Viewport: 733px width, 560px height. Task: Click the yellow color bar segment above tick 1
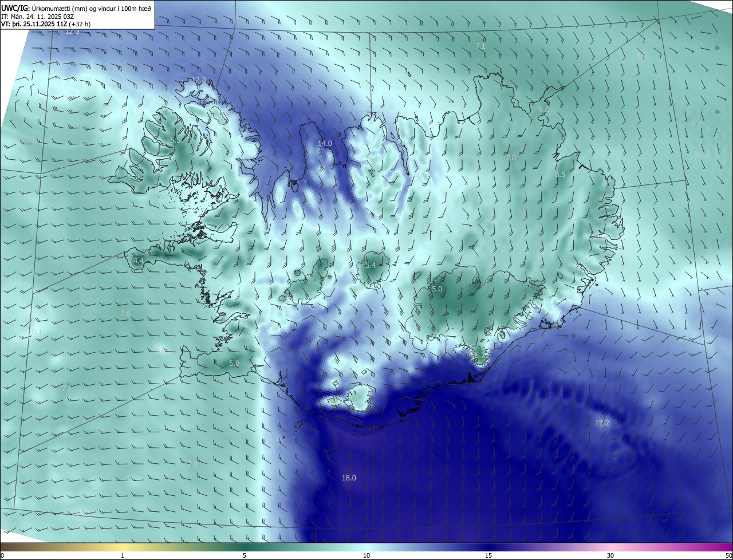tap(123, 547)
